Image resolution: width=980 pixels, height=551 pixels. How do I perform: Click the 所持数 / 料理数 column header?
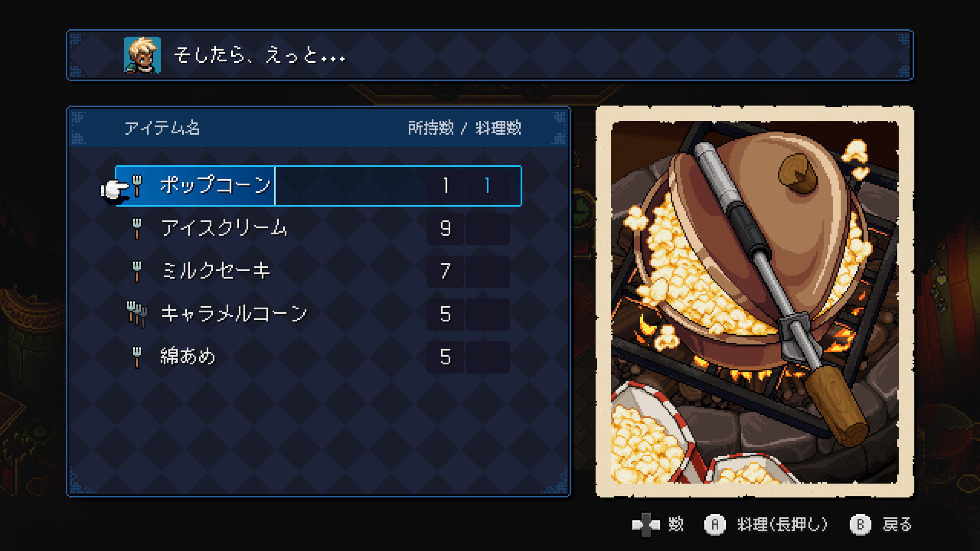(464, 128)
